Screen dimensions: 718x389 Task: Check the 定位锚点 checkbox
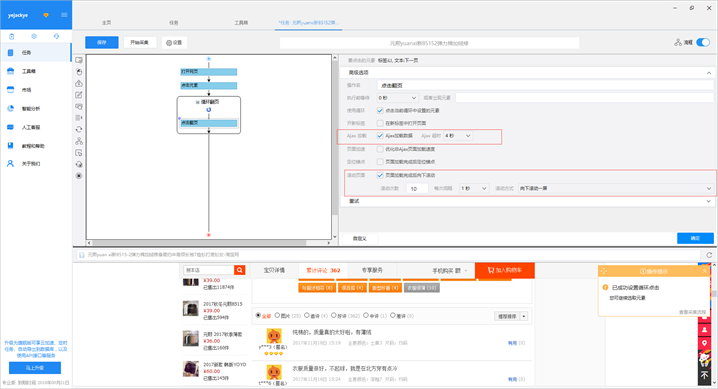tap(380, 162)
